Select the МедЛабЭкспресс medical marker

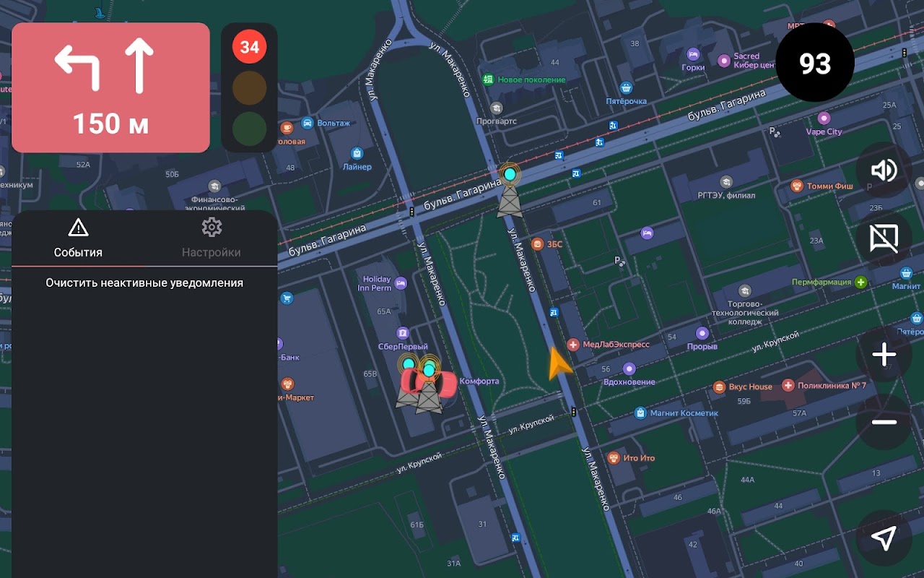[x=573, y=345]
